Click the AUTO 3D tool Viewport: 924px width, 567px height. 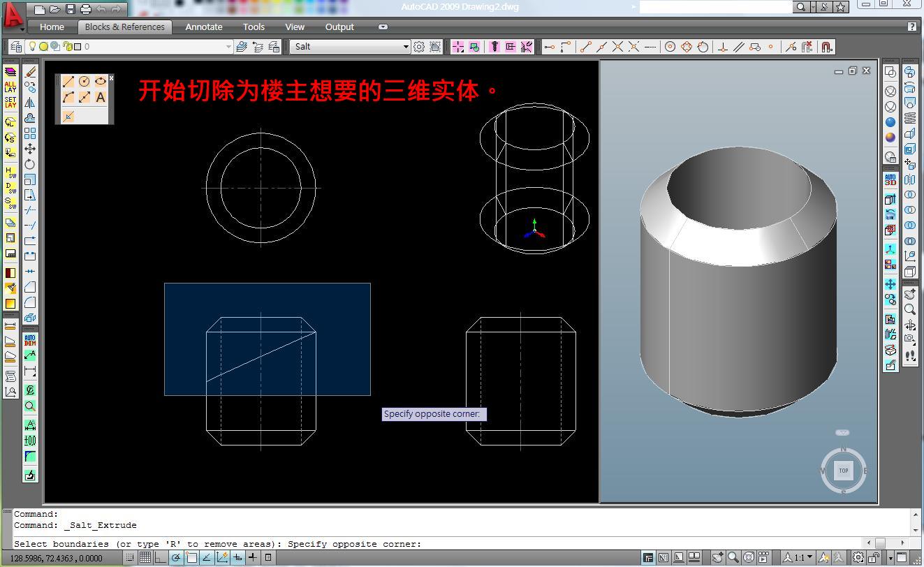(890, 179)
